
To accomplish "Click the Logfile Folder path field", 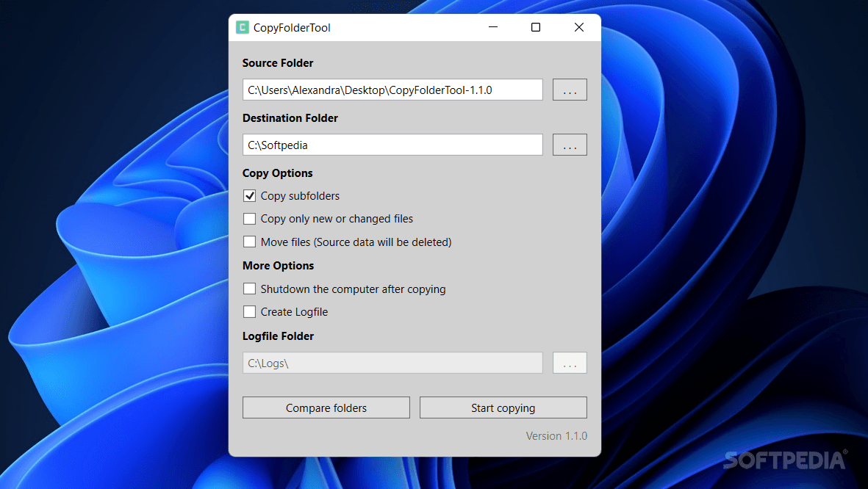I will (x=392, y=363).
